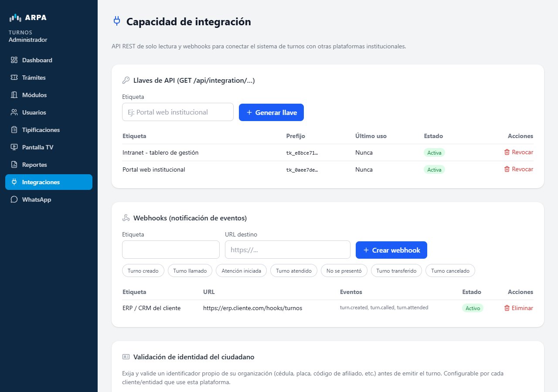The width and height of the screenshot is (558, 392).
Task: Click the Trámites ticket icon
Action: 14,78
